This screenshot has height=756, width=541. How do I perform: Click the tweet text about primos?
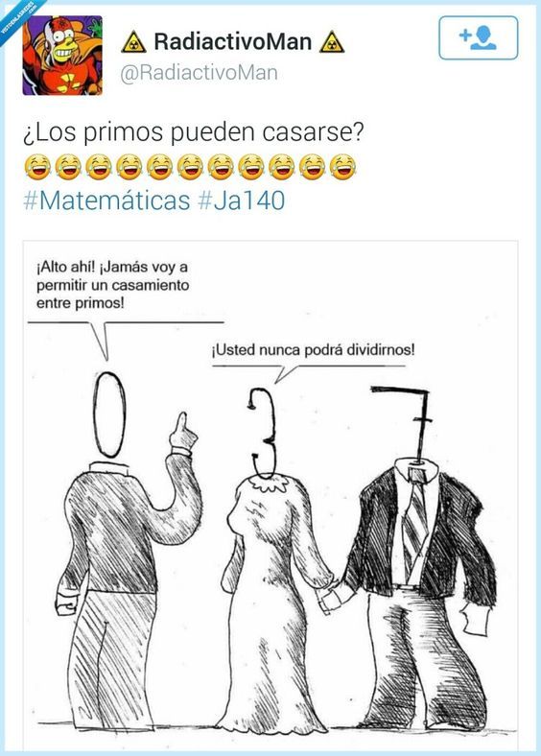[194, 132]
